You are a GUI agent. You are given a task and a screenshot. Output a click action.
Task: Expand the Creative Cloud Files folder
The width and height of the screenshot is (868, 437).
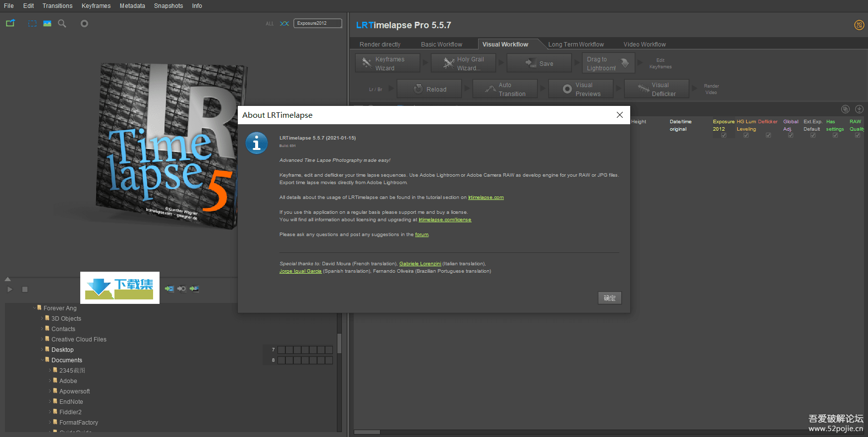click(42, 339)
